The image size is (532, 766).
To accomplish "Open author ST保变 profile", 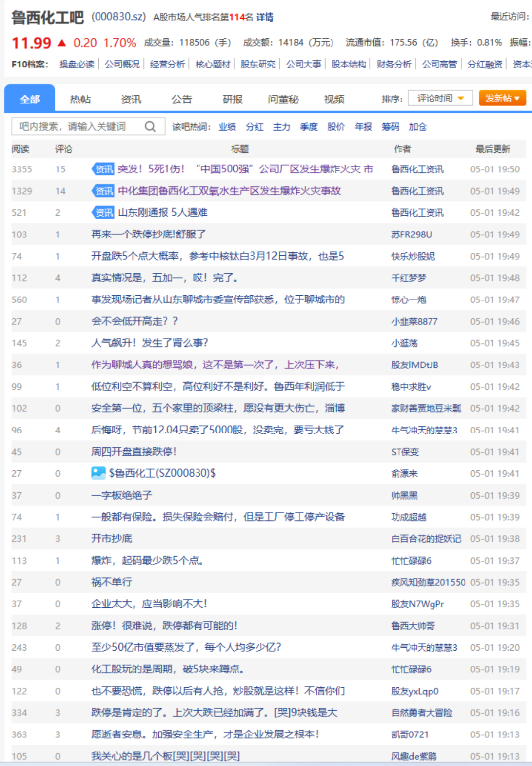I will pos(405,452).
